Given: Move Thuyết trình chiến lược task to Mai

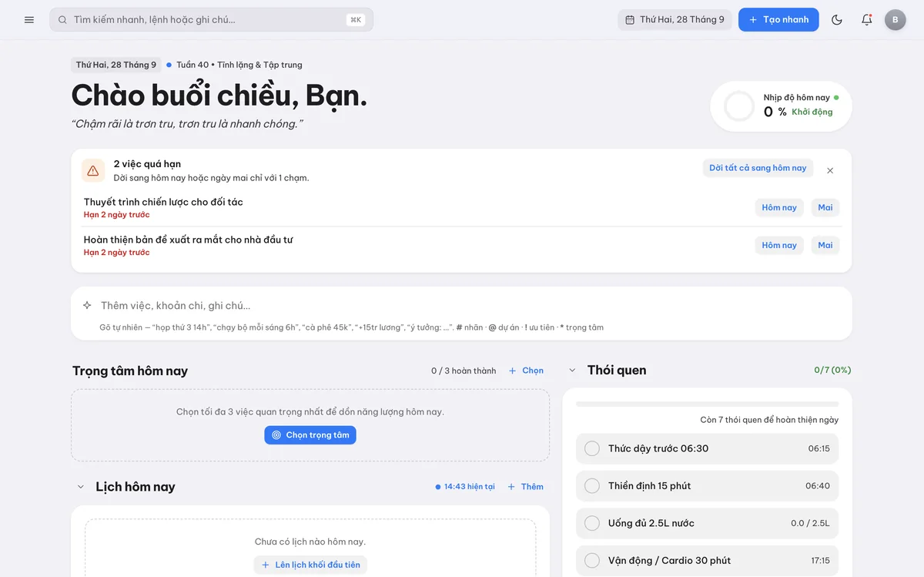Looking at the screenshot, I should point(825,207).
